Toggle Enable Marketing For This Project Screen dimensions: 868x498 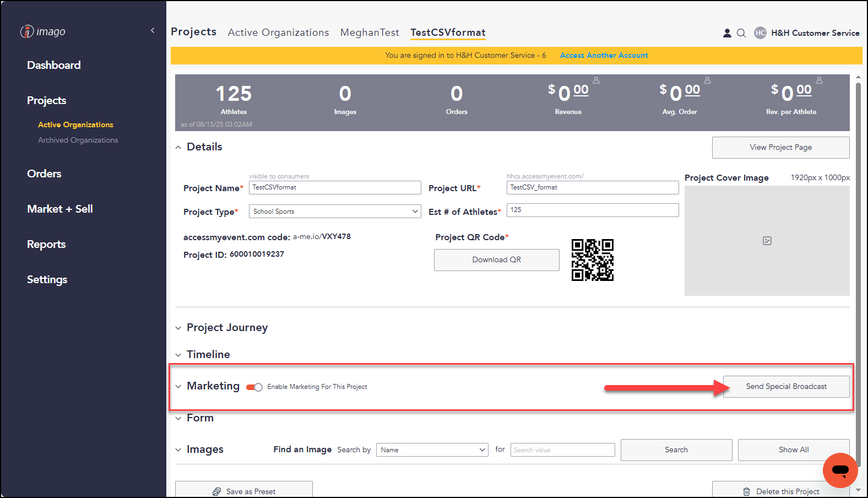point(254,387)
